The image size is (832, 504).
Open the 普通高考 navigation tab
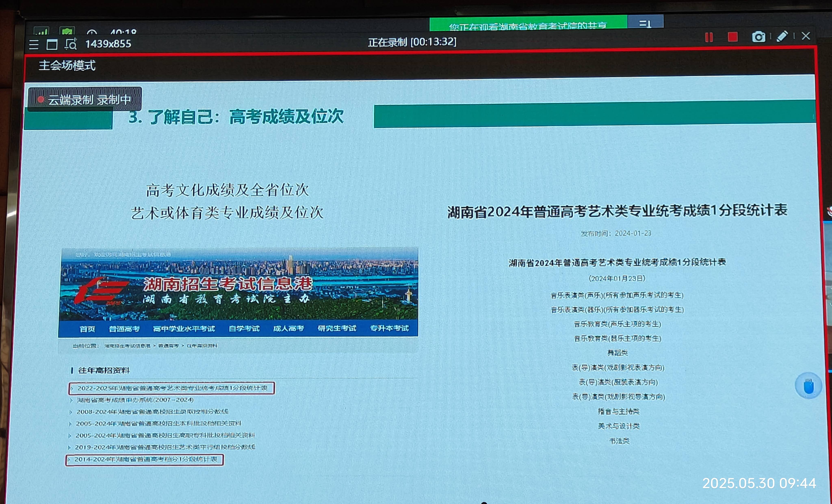tap(124, 329)
